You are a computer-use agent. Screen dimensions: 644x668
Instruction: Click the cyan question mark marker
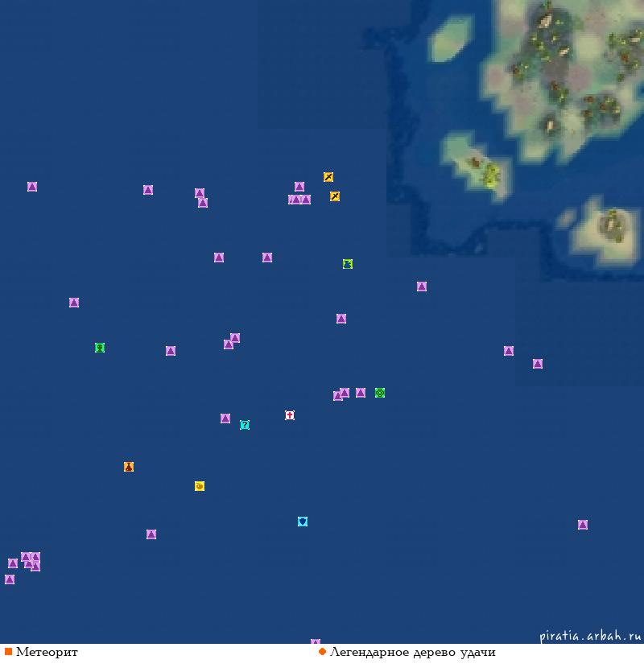245,425
